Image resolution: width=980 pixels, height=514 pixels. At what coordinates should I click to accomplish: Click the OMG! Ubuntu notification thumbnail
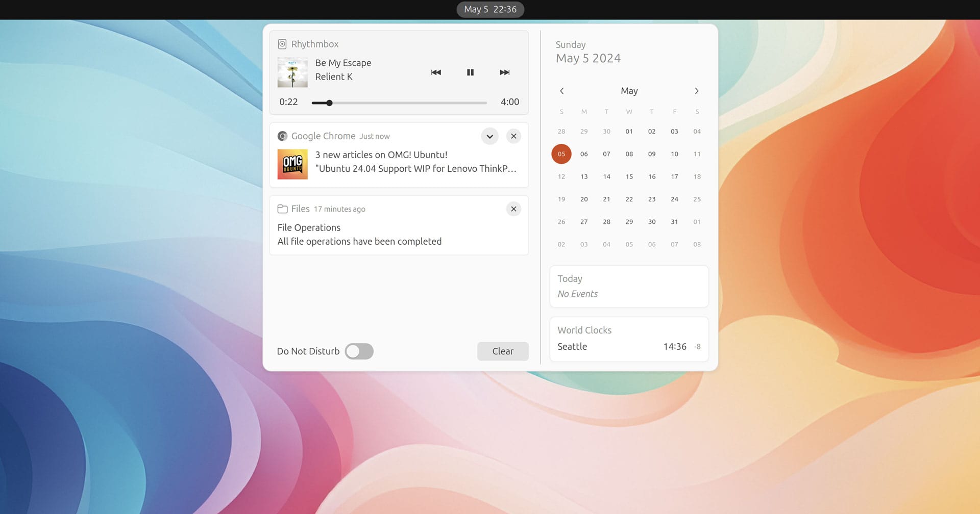pyautogui.click(x=292, y=164)
